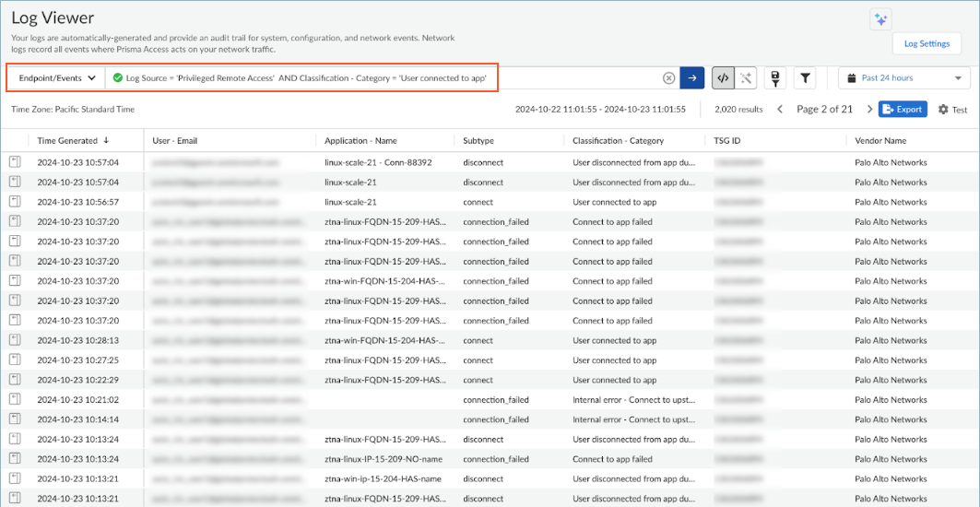Screen dimensions: 980x507
Task: Run the query with the arrow button
Action: pyautogui.click(x=691, y=78)
